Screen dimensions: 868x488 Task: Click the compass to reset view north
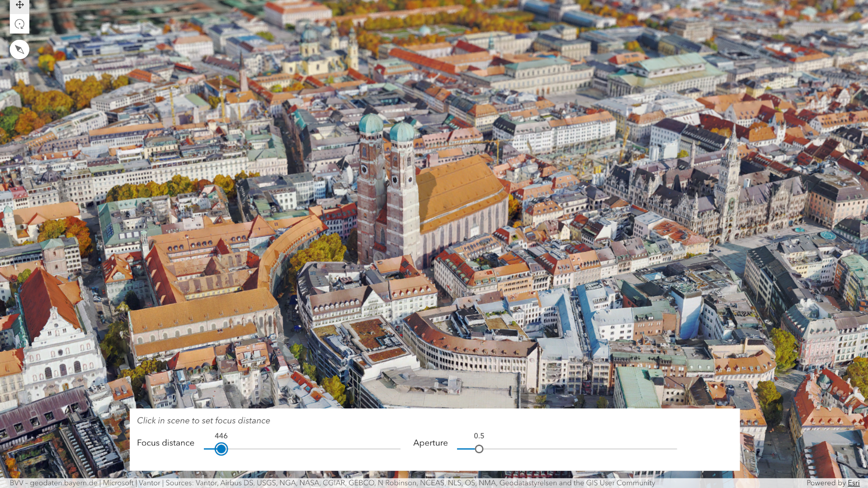(x=19, y=49)
